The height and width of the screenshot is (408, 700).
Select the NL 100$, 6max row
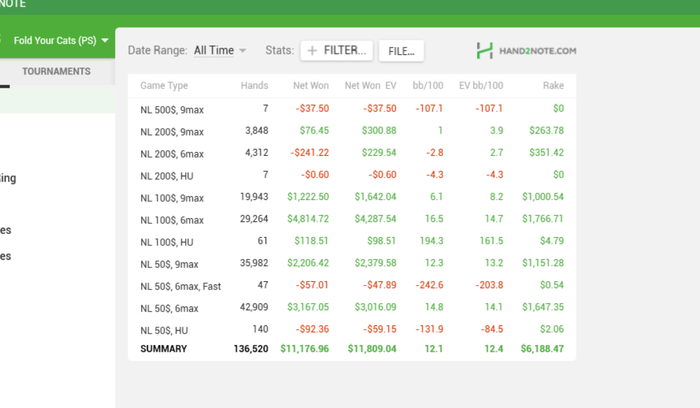(x=352, y=219)
